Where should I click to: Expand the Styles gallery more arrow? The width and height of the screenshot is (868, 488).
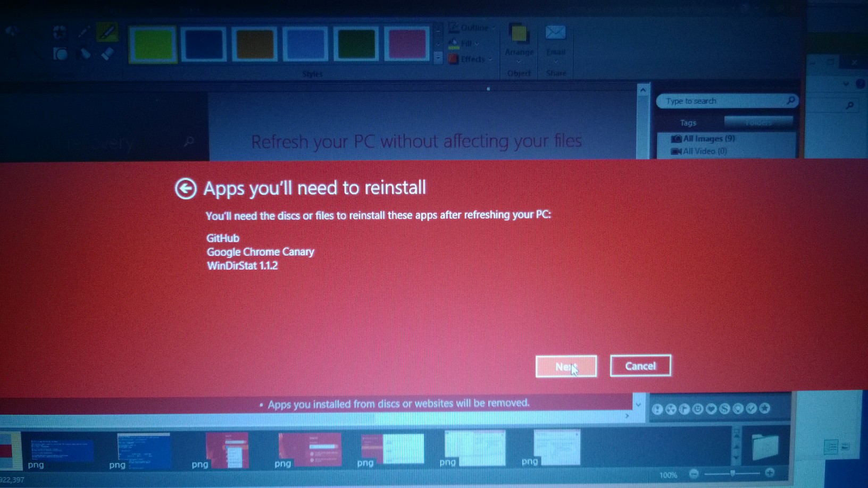pos(438,58)
